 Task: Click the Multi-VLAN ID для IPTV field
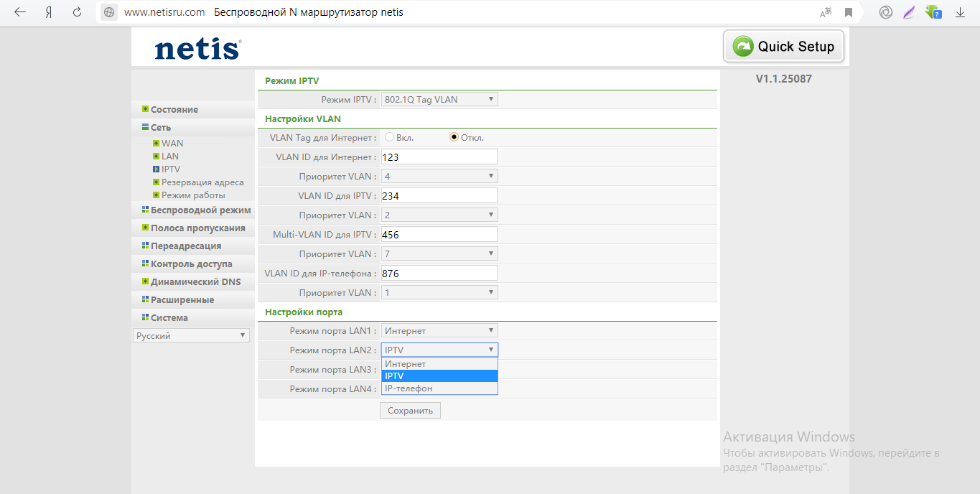[x=439, y=234]
